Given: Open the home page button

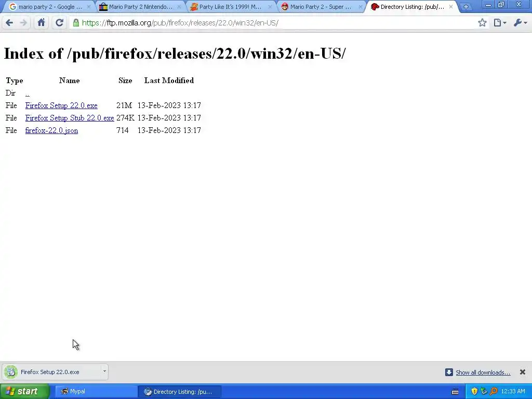Looking at the screenshot, I should tap(42, 23).
